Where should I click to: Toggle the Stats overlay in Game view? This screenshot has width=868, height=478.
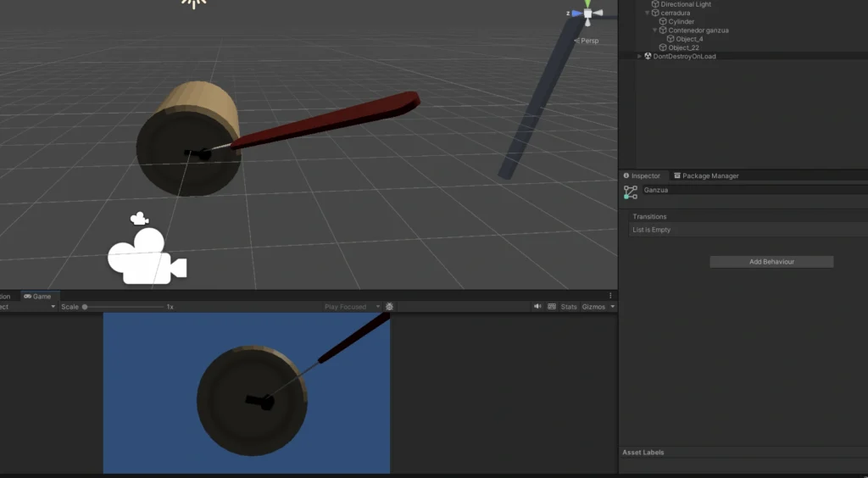pyautogui.click(x=569, y=307)
